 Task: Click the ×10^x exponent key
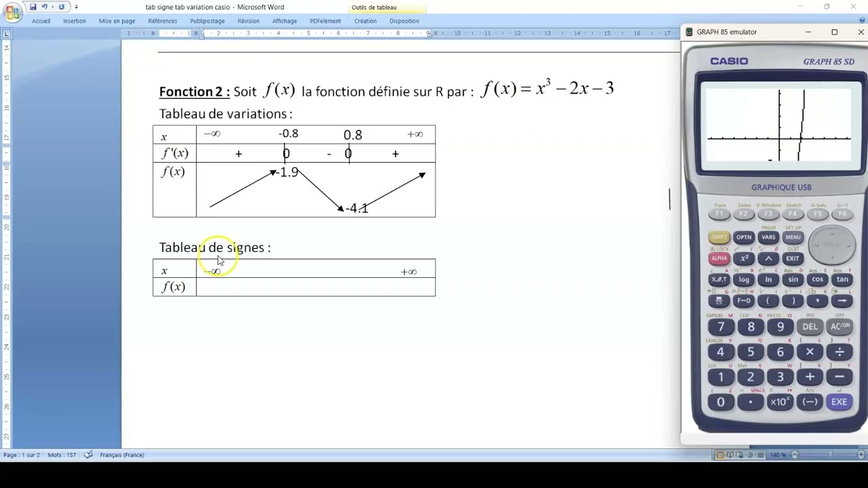[x=780, y=402]
